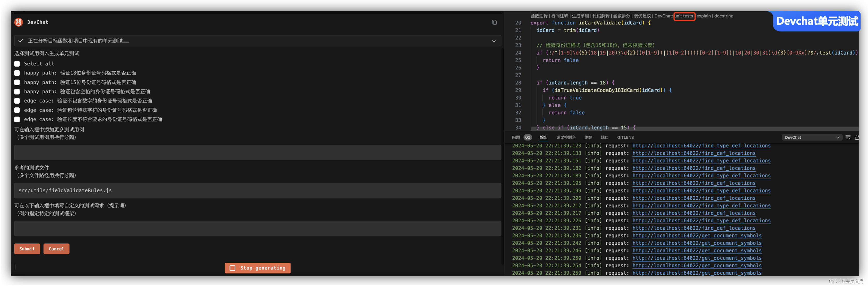Open find_type_def_locations link at 22:21:39.123
This screenshot has width=868, height=286.
tap(701, 146)
